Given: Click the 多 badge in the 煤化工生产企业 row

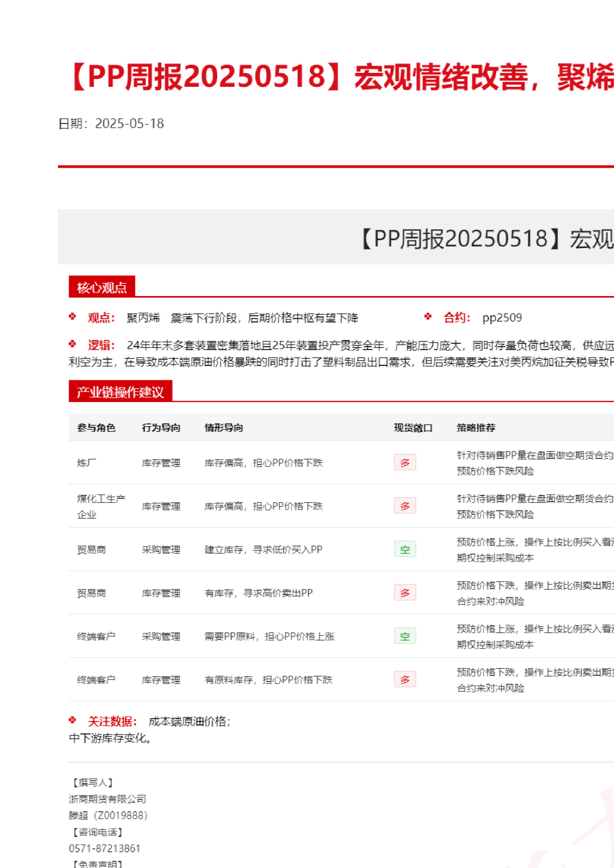Looking at the screenshot, I should [x=405, y=506].
